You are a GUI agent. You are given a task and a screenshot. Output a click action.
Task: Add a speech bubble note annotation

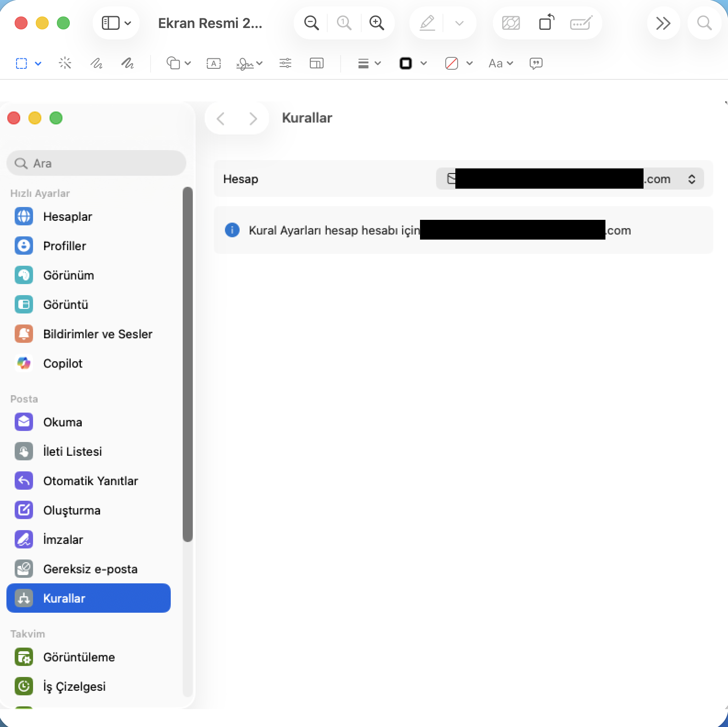coord(536,63)
